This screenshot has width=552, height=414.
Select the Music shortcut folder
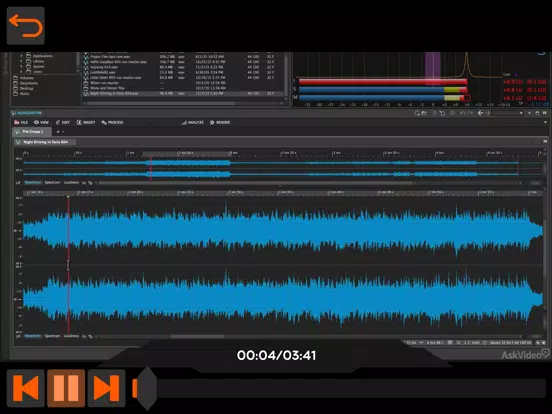(x=21, y=94)
